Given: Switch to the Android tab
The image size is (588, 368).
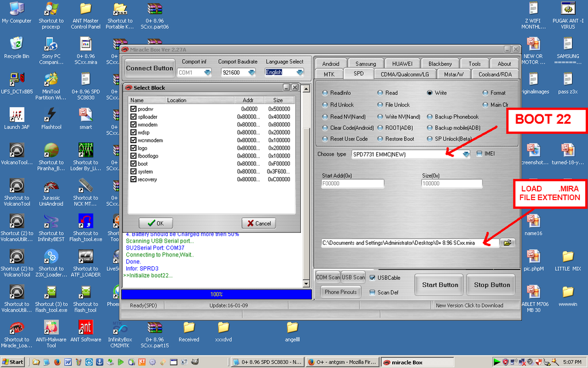Looking at the screenshot, I should click(331, 63).
